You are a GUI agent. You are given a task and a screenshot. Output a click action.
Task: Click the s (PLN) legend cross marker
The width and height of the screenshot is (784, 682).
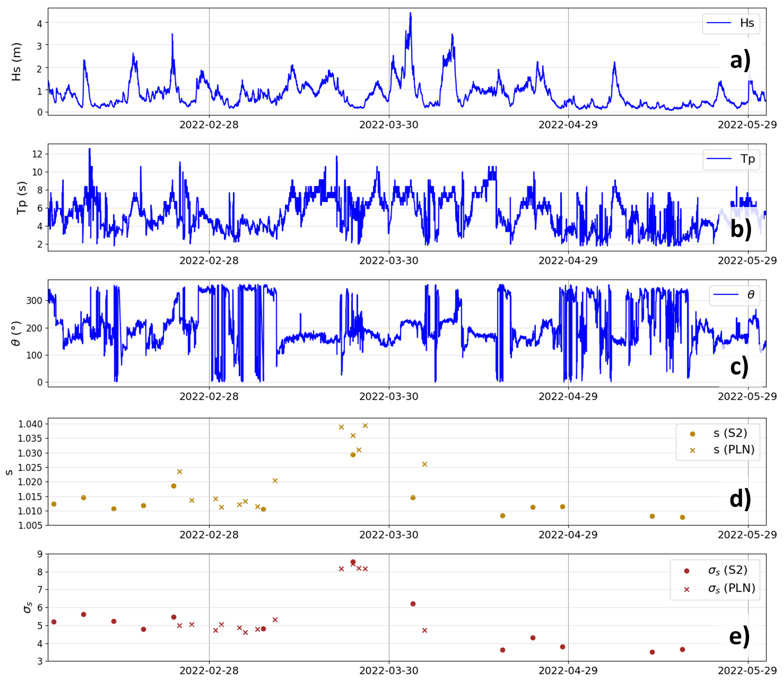[692, 451]
